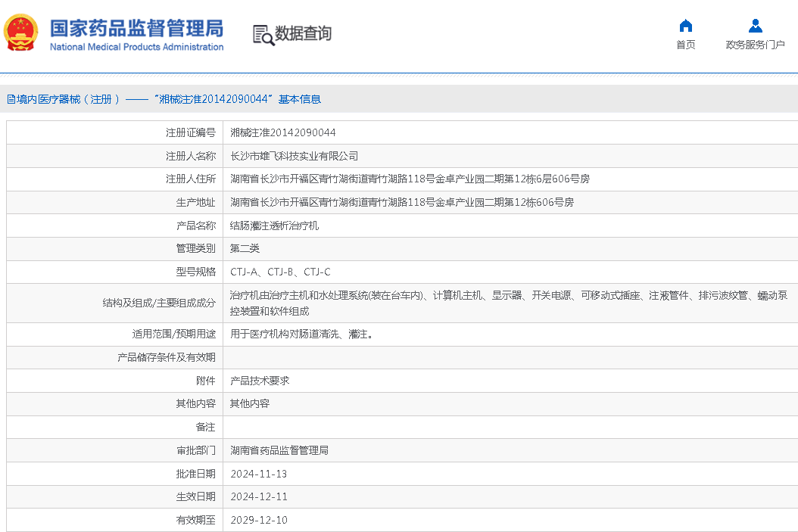
Task: Open the 首页 text link
Action: 685,45
